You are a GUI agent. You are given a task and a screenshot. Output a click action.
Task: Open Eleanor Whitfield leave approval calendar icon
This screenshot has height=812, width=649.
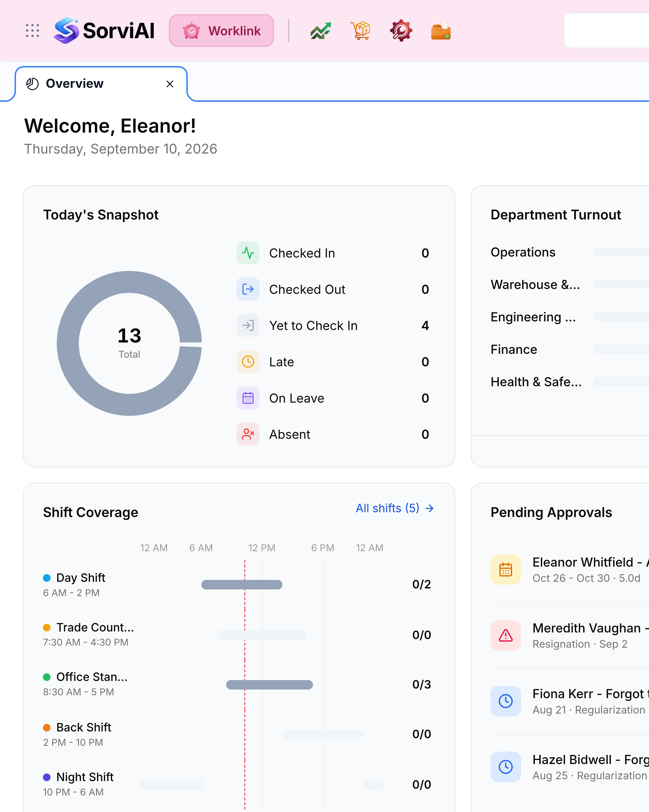tap(506, 569)
